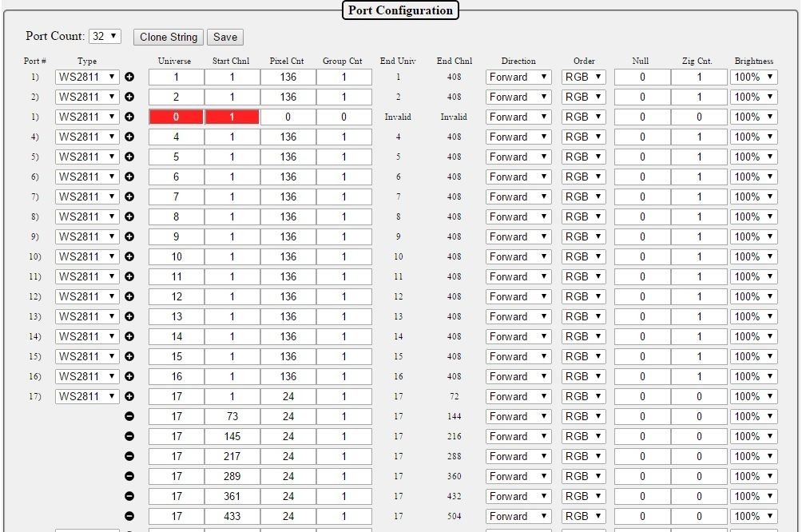
Task: Open the Port Count dropdown
Action: coord(105,37)
